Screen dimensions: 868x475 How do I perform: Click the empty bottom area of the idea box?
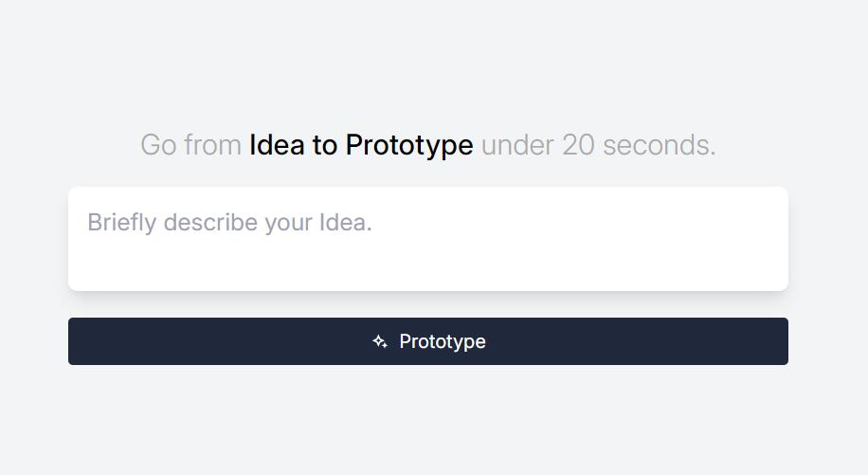coord(428,270)
